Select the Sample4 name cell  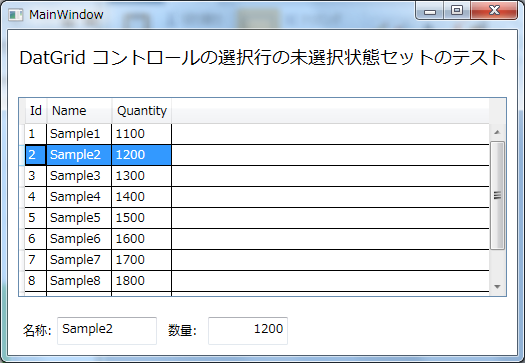(79, 197)
